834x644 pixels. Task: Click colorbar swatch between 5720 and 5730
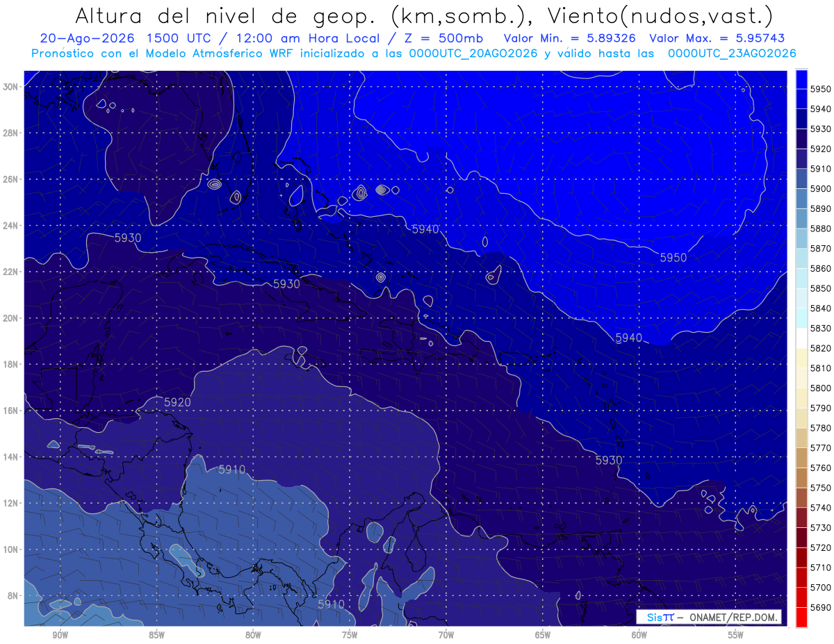coord(801,538)
